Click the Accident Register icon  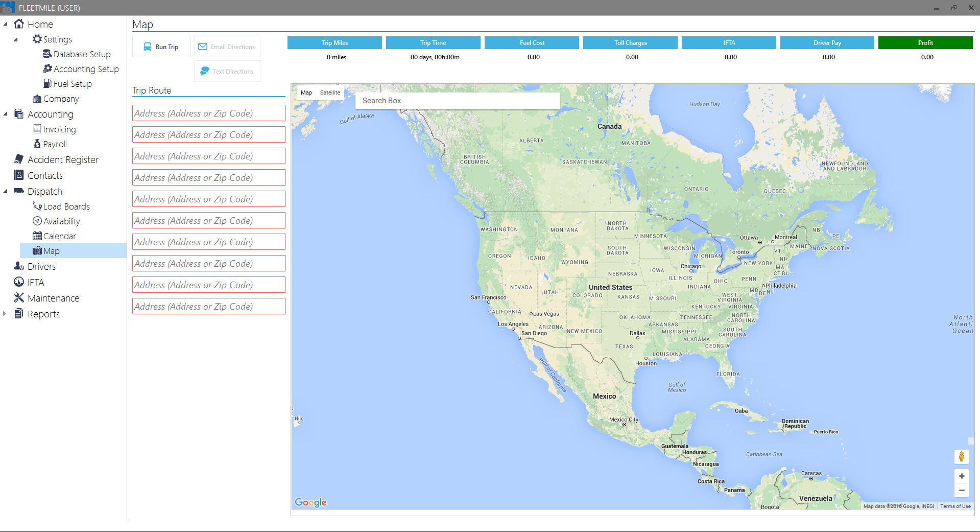pyautogui.click(x=19, y=159)
